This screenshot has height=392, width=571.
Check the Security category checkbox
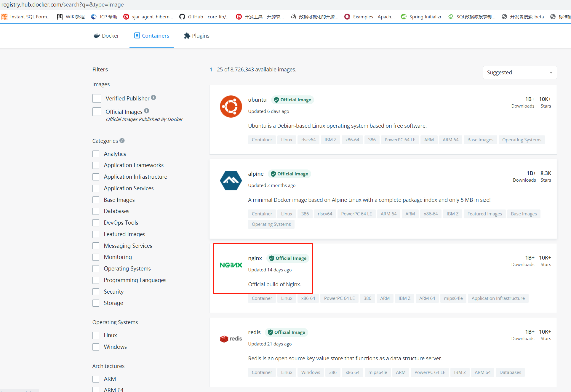96,292
